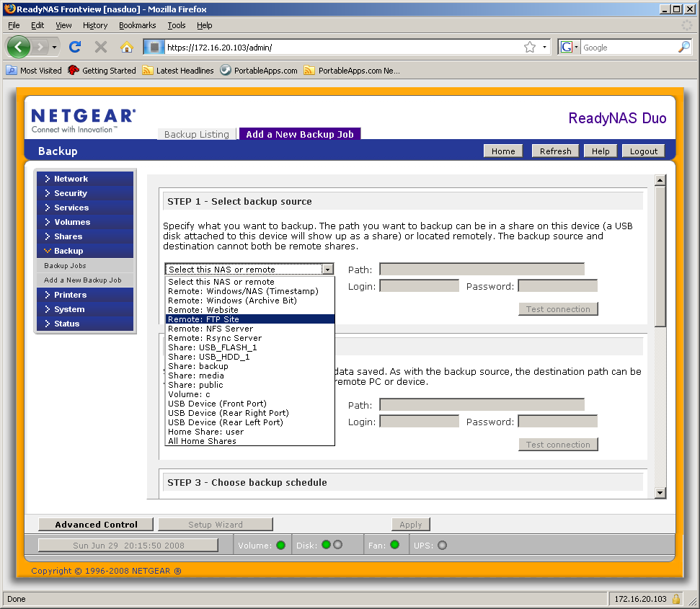
Task: Expand the System sidebar section
Action: tap(85, 309)
